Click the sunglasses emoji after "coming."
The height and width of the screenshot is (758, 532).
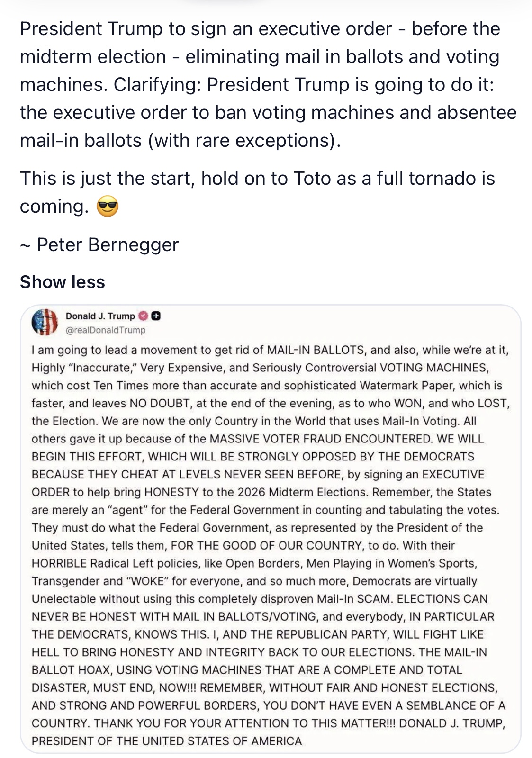click(108, 207)
